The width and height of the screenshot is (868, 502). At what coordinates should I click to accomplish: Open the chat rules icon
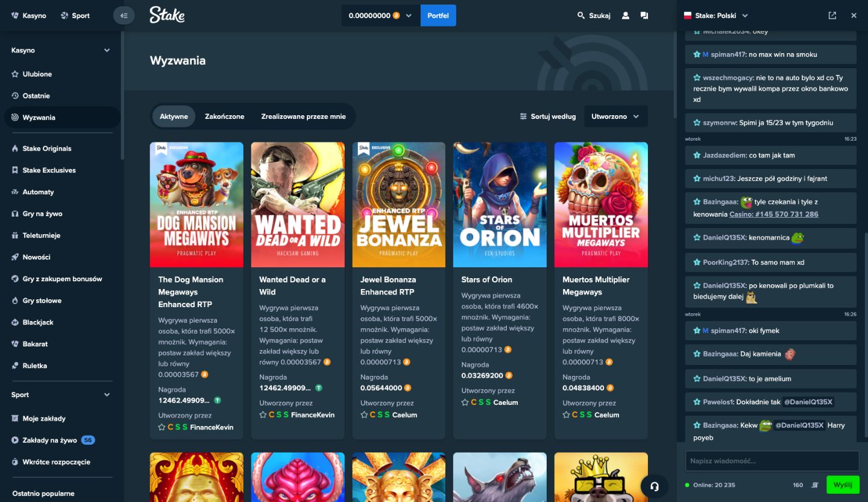pyautogui.click(x=815, y=485)
